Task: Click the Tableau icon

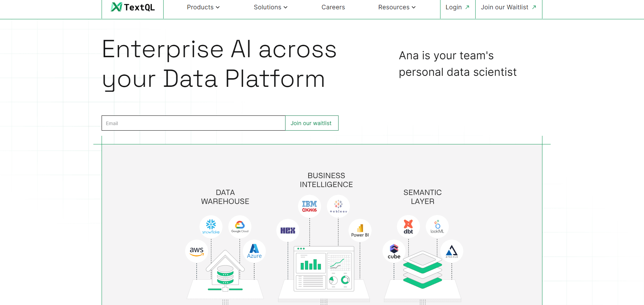Action: (x=338, y=206)
